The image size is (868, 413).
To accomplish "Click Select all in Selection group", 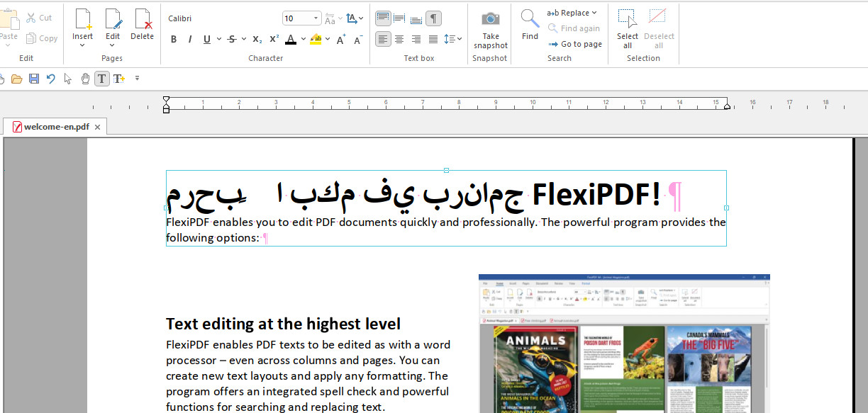I will [628, 29].
